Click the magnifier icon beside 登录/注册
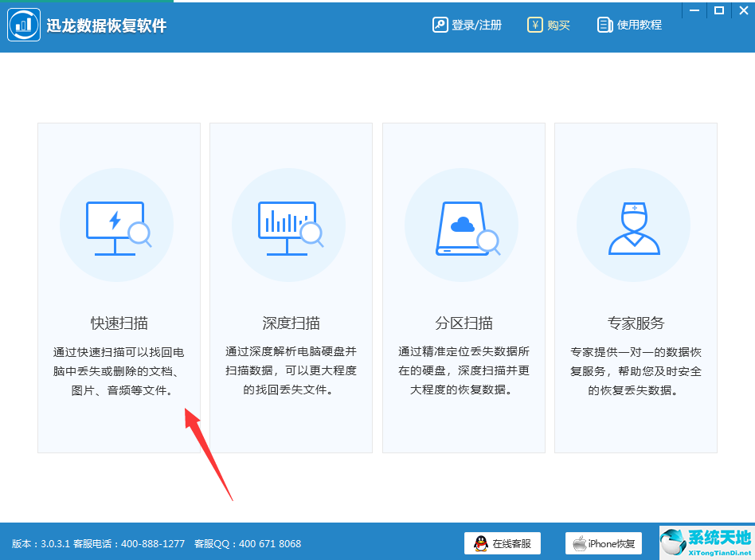755x560 pixels. [440, 24]
